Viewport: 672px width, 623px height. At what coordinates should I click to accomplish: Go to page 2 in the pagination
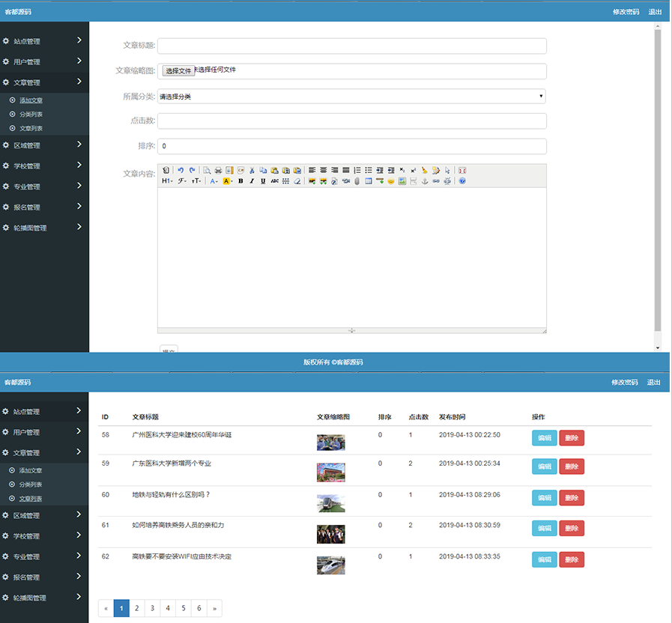[x=136, y=609]
